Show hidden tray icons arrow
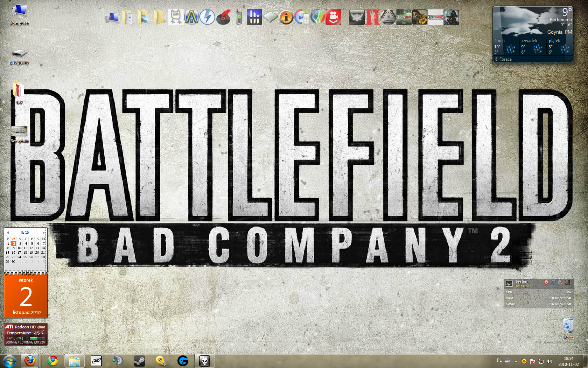Image resolution: width=588 pixels, height=368 pixels. coord(516,361)
